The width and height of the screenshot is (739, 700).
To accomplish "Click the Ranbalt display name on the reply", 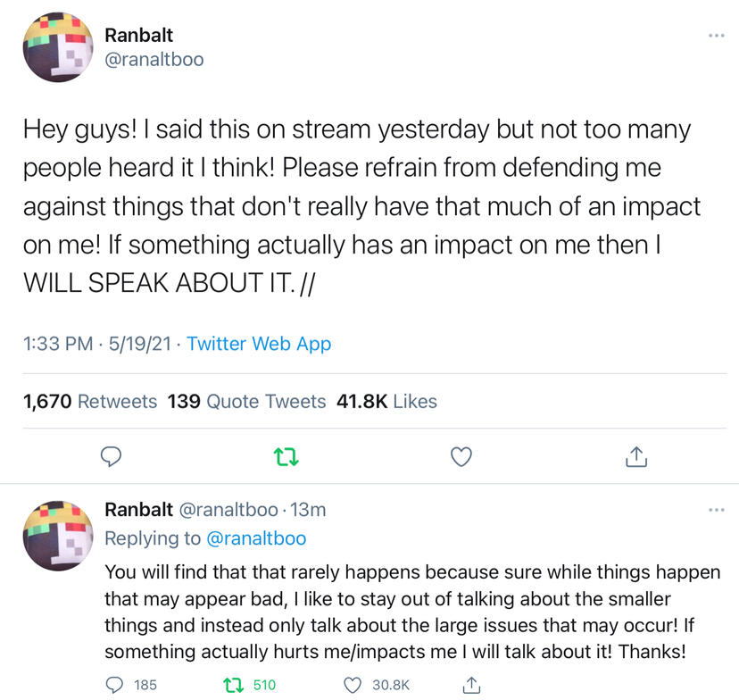I will coord(138,510).
